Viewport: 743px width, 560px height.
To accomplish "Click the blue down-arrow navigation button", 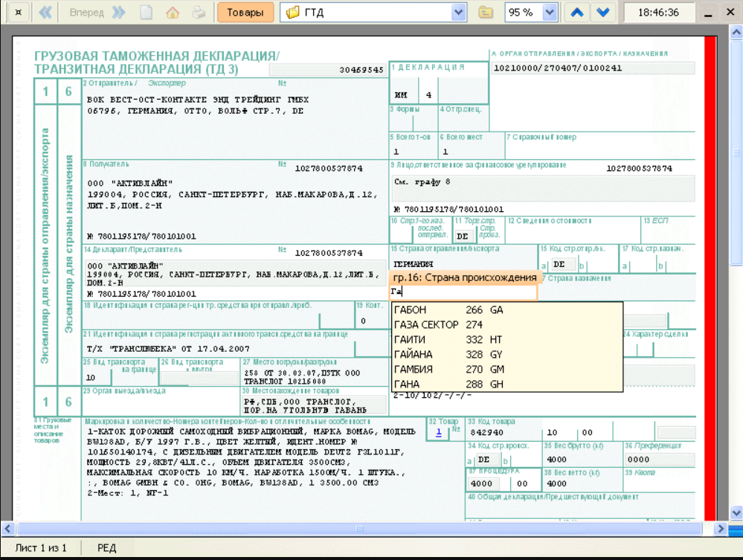I will pos(602,13).
